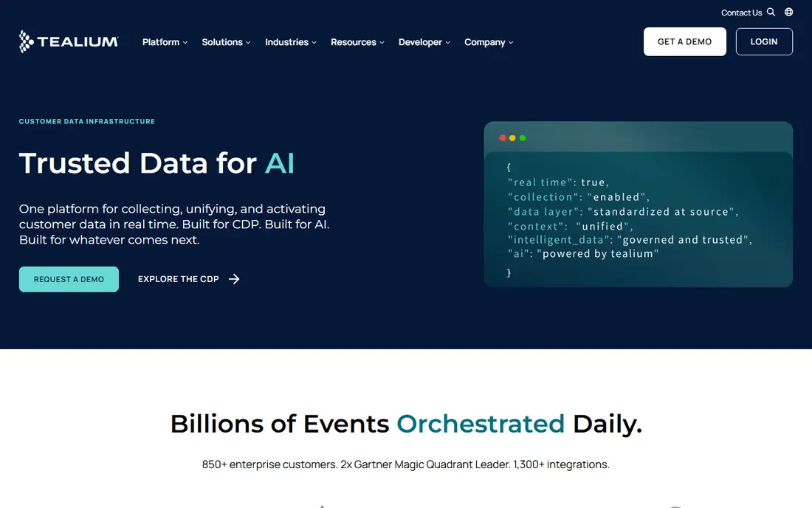Click the Customer Data Infrastructure label
The width and height of the screenshot is (812, 508).
[87, 121]
